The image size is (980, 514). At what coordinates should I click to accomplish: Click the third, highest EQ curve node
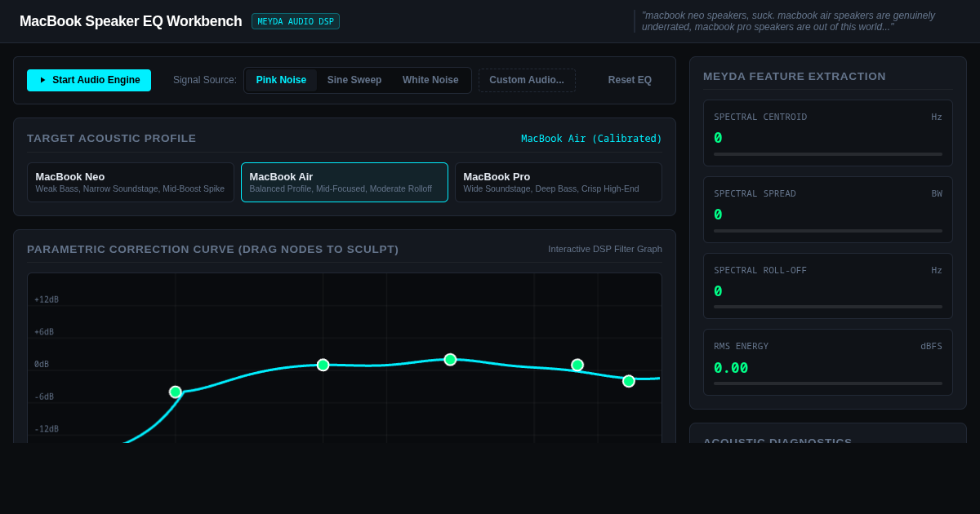450,360
